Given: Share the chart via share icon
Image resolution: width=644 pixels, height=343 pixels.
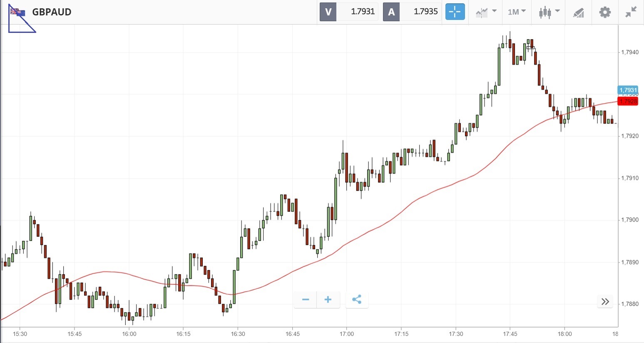Looking at the screenshot, I should (357, 300).
